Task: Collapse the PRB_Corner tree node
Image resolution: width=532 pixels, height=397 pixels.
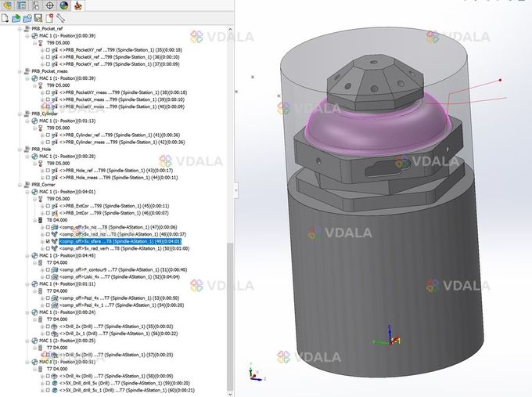Action: [19, 185]
